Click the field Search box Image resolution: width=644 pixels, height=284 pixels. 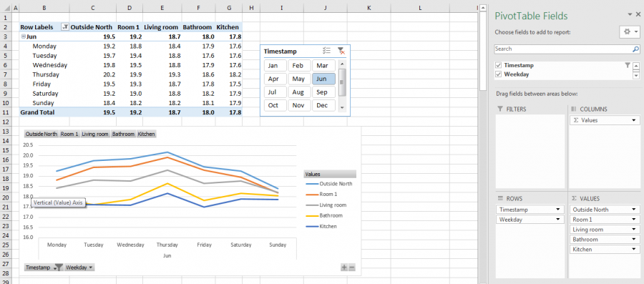[x=562, y=49]
